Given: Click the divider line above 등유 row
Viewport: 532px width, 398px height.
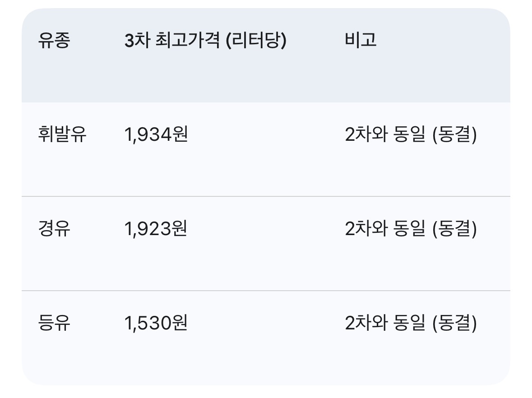Looking at the screenshot, I should pos(266,291).
